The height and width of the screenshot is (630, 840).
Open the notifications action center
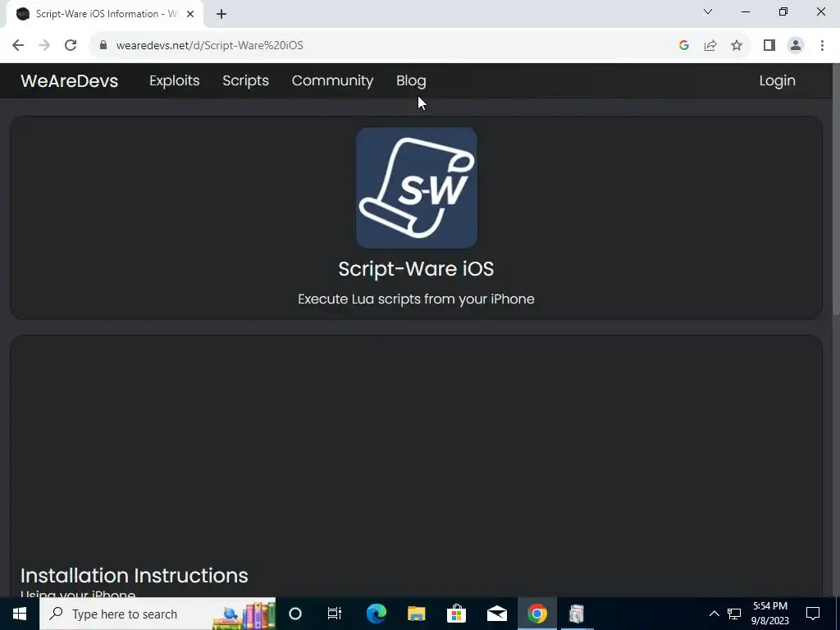click(x=813, y=614)
